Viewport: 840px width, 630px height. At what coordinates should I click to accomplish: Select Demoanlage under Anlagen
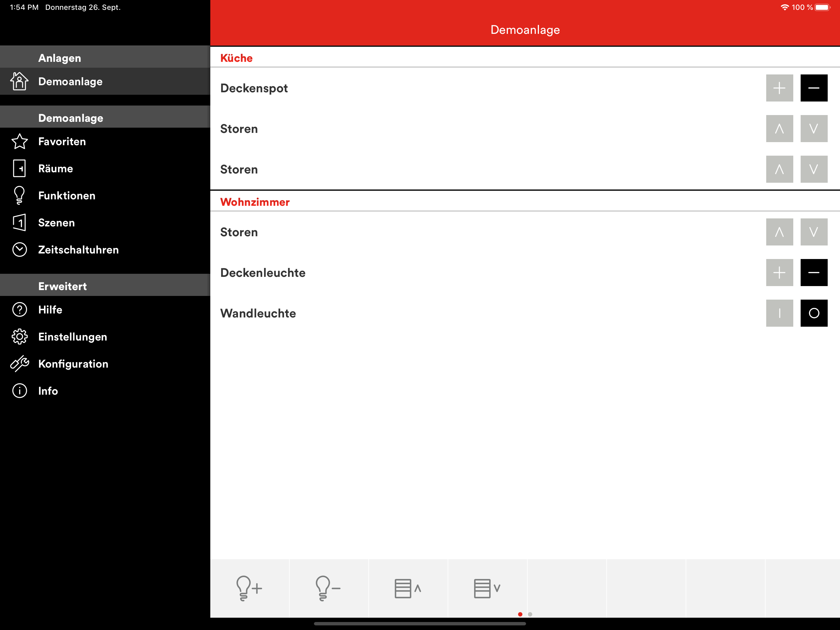(70, 81)
